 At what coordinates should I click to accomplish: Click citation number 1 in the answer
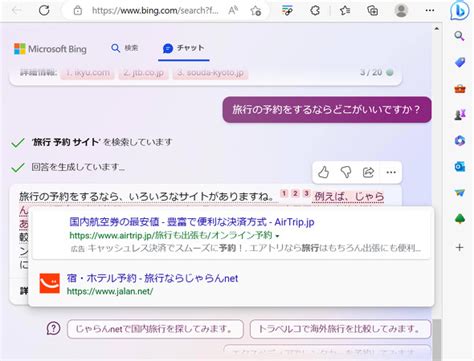click(284, 193)
